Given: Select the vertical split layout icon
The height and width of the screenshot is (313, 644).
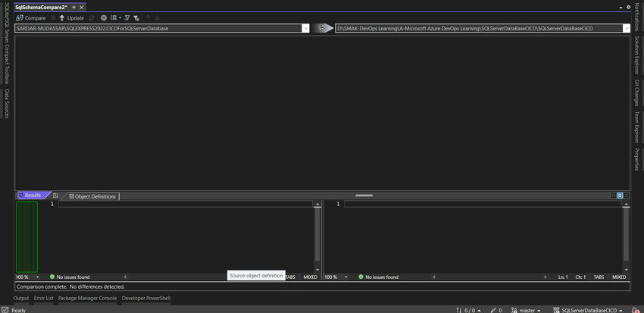Looking at the screenshot, I should pos(614,196).
